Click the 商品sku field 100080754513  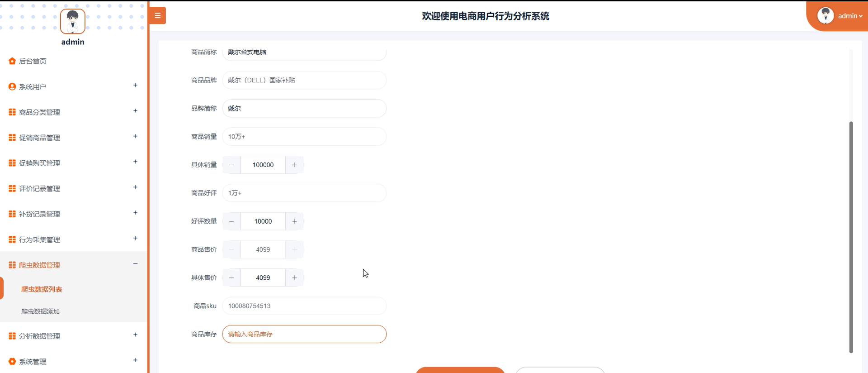(304, 306)
